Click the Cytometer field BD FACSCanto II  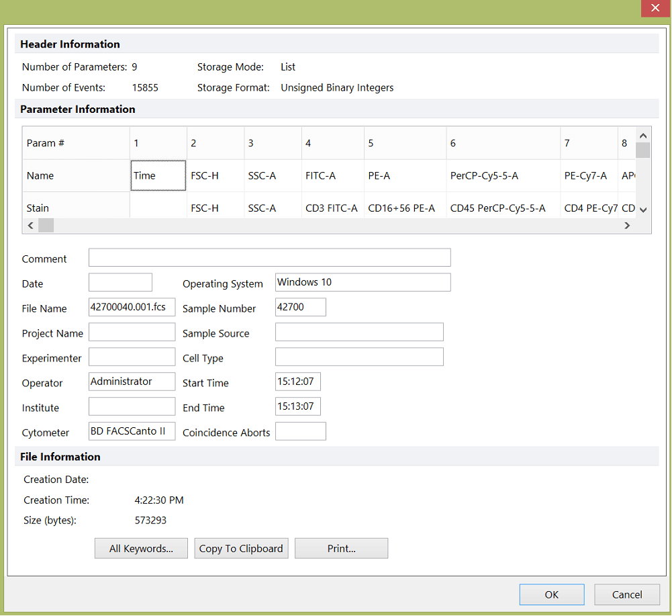(132, 431)
